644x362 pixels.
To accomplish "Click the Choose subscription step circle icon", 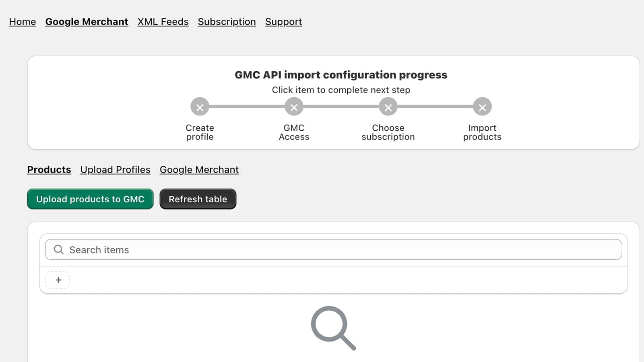I will point(388,107).
